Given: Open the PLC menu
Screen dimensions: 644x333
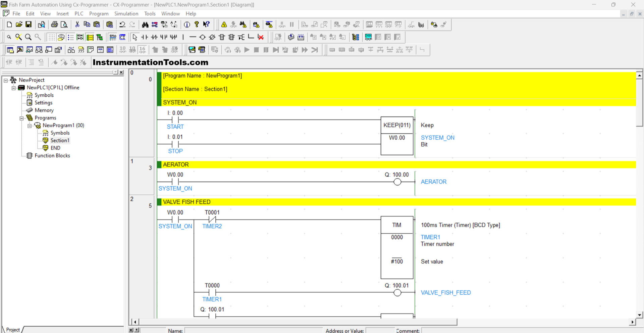Looking at the screenshot, I should coord(79,14).
